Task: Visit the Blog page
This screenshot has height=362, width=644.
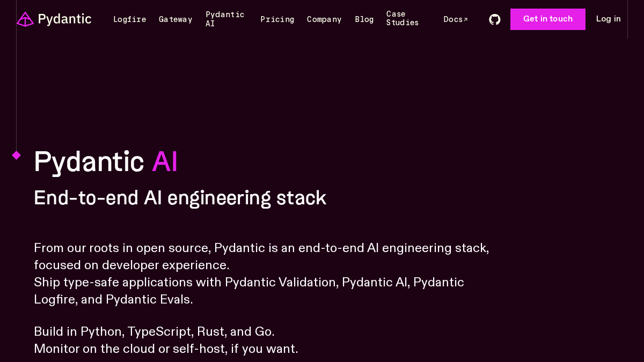Action: tap(364, 19)
